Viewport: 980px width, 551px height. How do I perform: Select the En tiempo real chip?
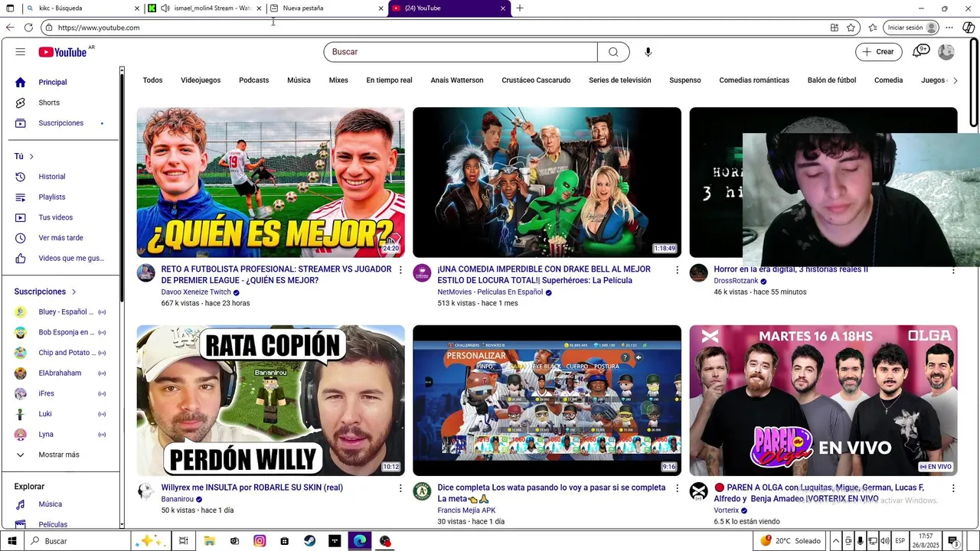coord(389,80)
